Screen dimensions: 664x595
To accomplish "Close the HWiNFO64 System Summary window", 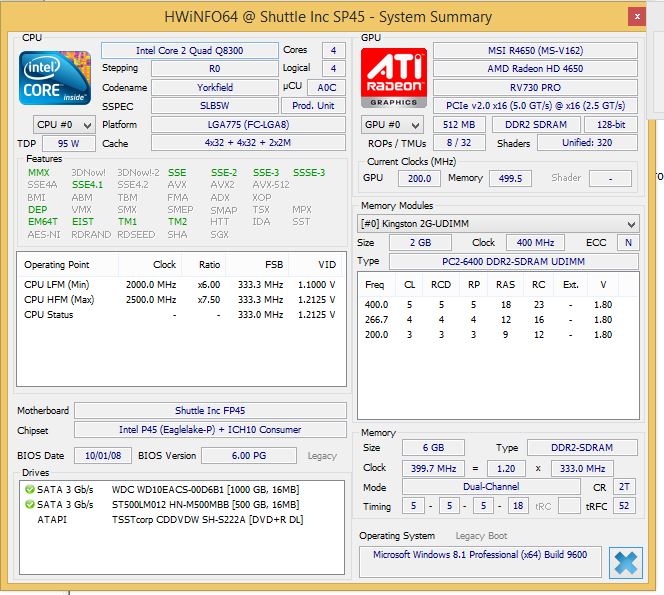I will point(636,17).
